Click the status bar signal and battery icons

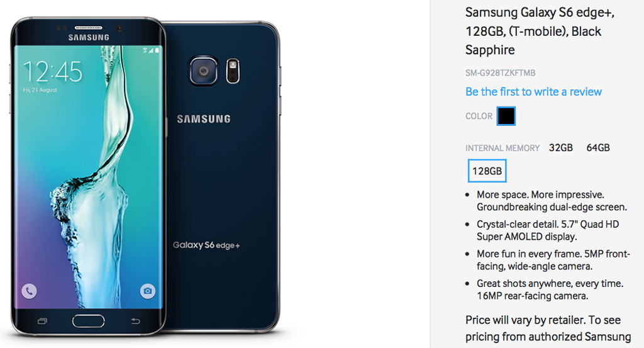pos(151,50)
